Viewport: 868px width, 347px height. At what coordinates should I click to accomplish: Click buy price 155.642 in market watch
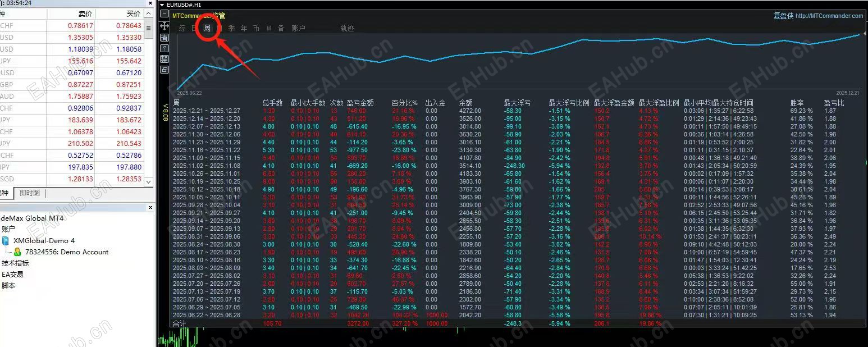click(x=129, y=61)
